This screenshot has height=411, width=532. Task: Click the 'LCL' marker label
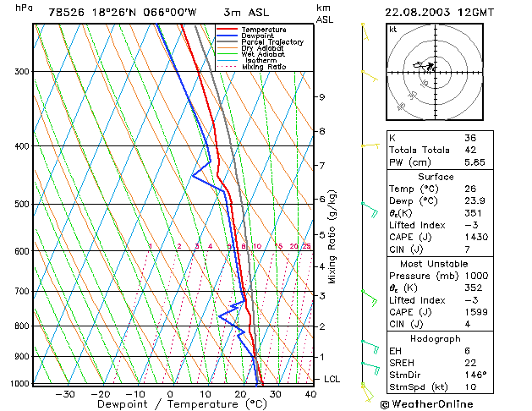(x=332, y=379)
